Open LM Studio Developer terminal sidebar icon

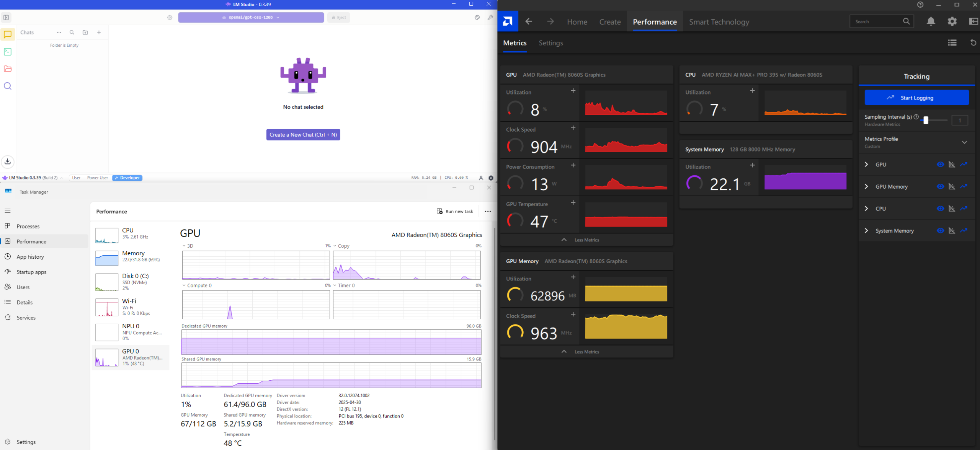pyautogui.click(x=8, y=52)
